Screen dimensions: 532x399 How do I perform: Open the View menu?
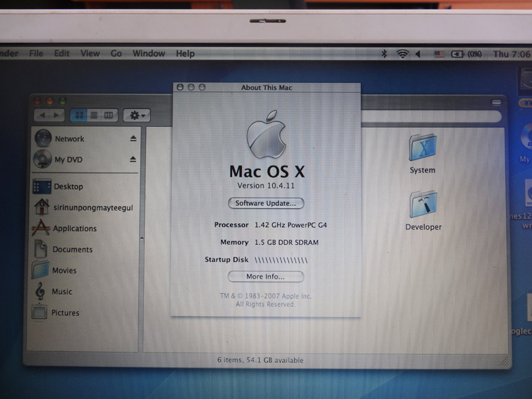(90, 53)
